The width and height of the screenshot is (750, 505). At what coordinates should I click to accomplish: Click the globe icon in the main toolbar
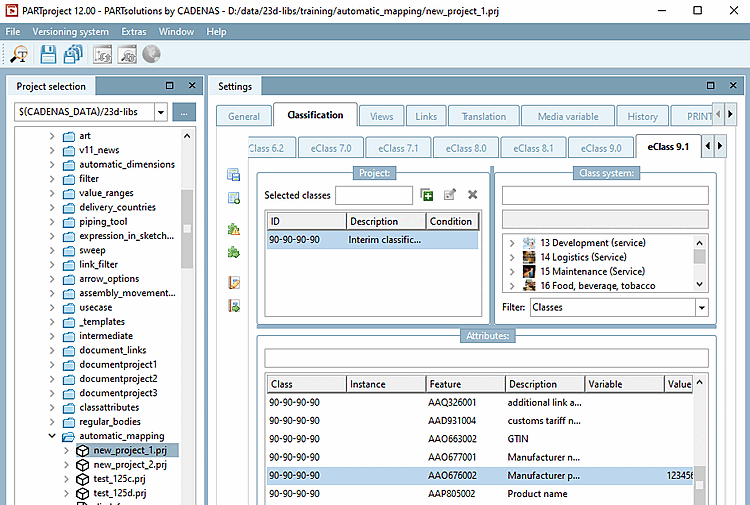(151, 55)
